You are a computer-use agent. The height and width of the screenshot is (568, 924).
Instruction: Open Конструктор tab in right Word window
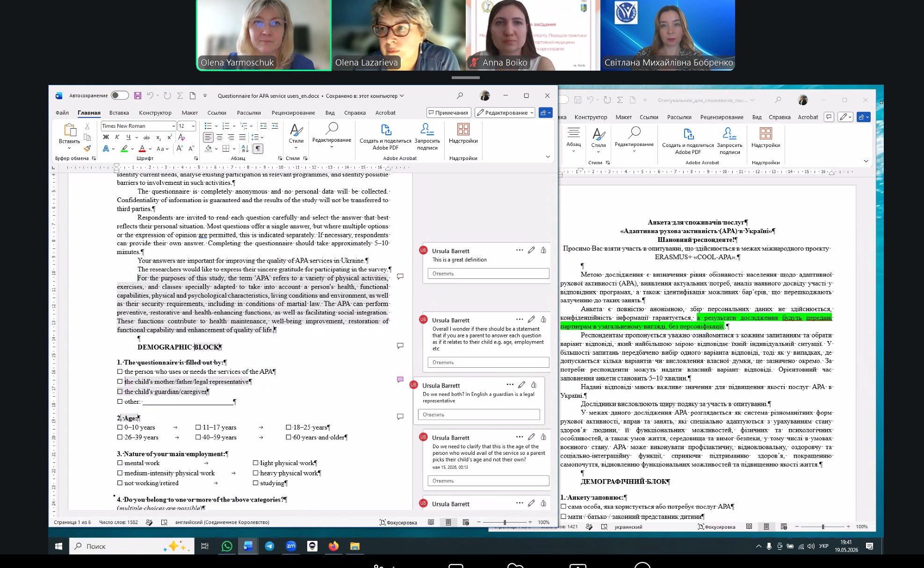coord(591,117)
